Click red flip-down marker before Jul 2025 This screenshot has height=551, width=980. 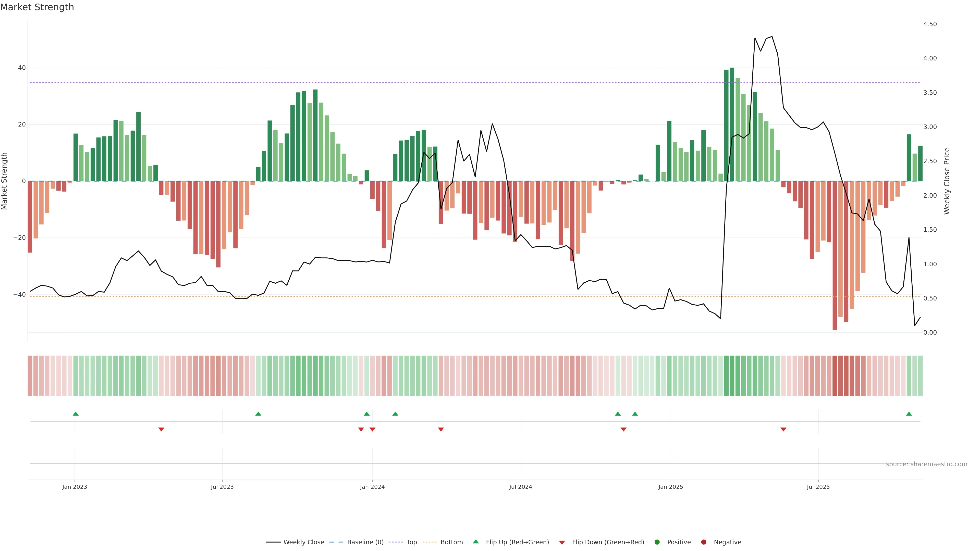783,429
